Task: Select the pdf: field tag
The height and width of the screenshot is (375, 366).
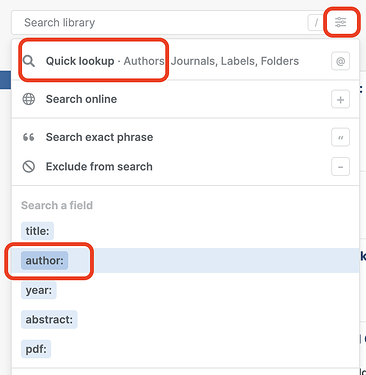Action: [x=36, y=349]
